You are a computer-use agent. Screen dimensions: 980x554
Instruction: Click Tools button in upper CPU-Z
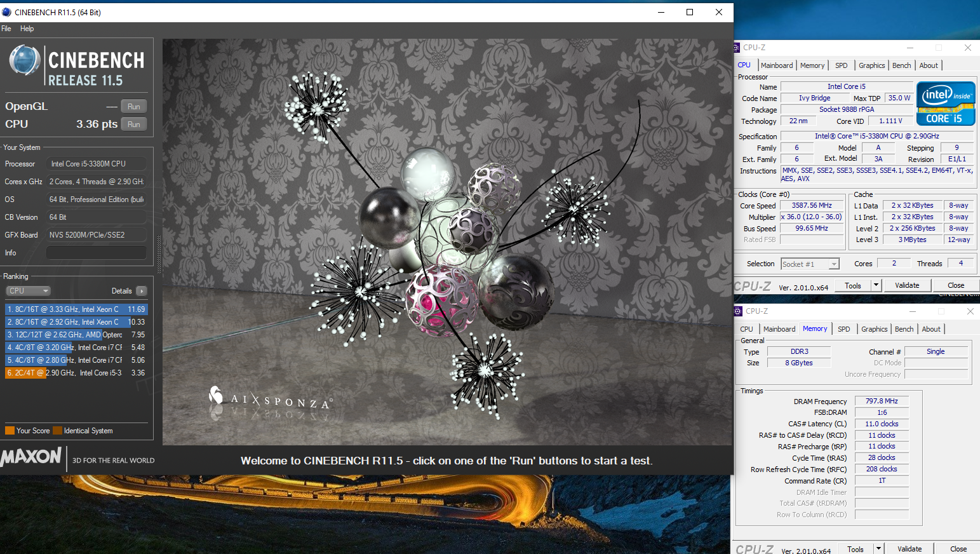(853, 286)
